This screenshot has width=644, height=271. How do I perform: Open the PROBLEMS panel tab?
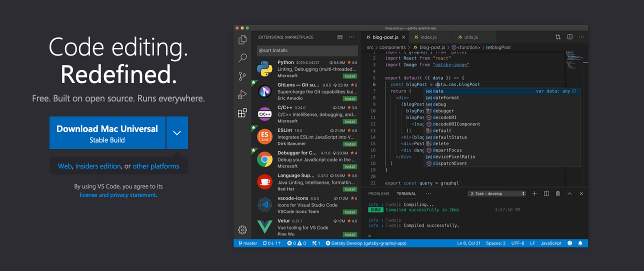378,193
